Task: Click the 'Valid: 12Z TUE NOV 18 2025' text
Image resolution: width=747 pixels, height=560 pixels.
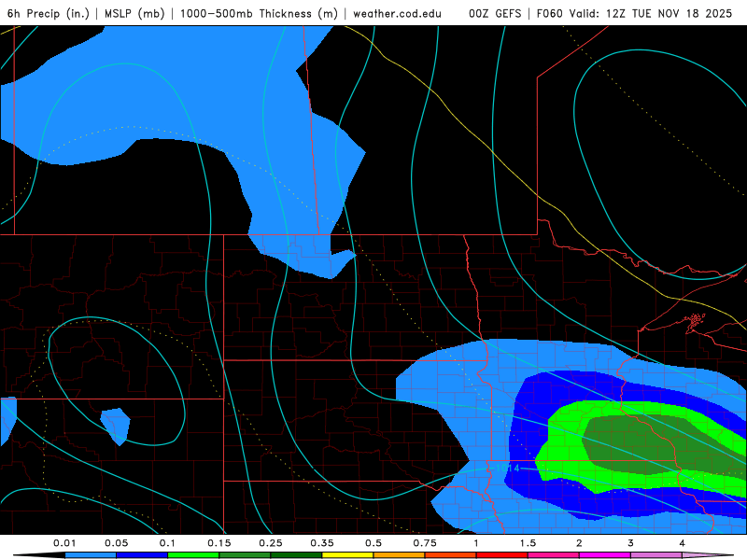Action: (652, 13)
